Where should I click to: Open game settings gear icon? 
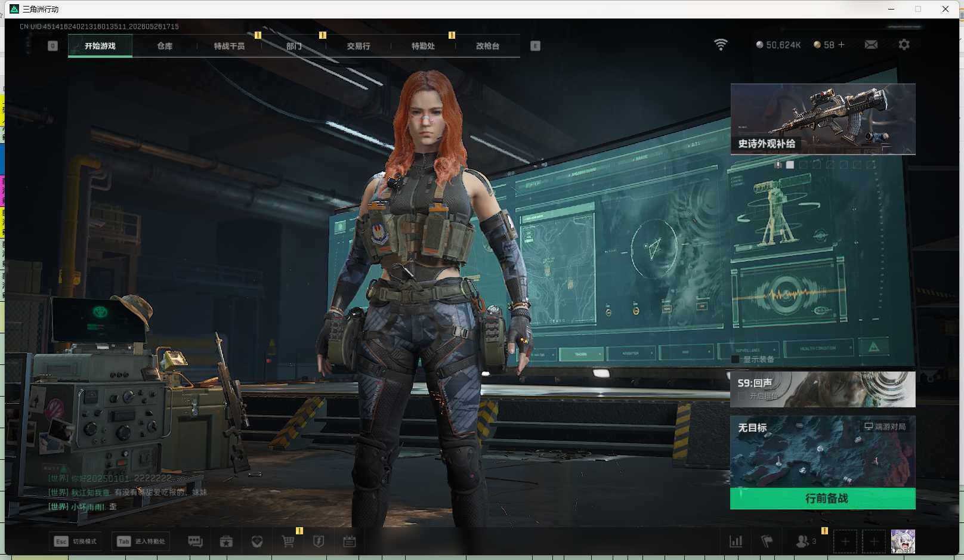tap(904, 45)
